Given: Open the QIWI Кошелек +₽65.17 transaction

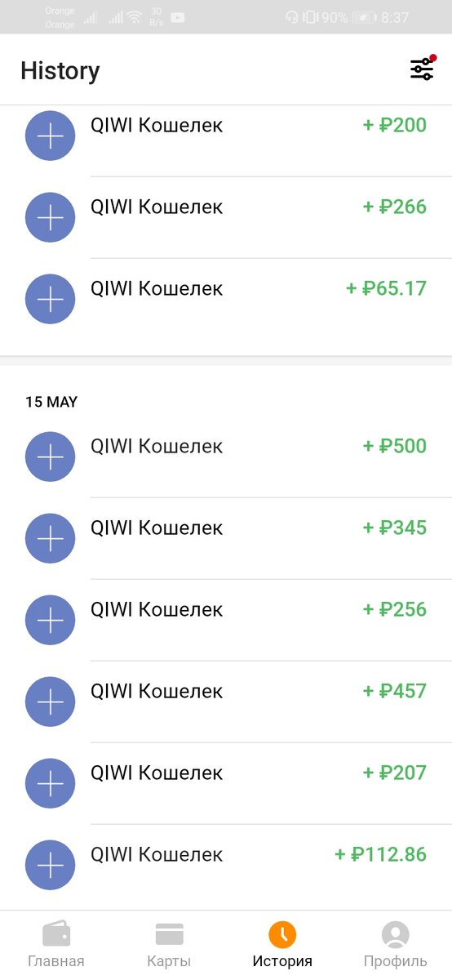Looking at the screenshot, I should point(226,299).
